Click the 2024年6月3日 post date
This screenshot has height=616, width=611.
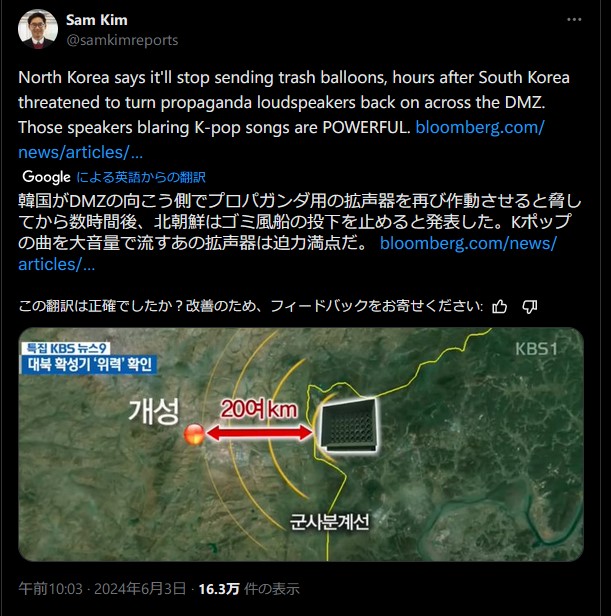click(x=140, y=588)
